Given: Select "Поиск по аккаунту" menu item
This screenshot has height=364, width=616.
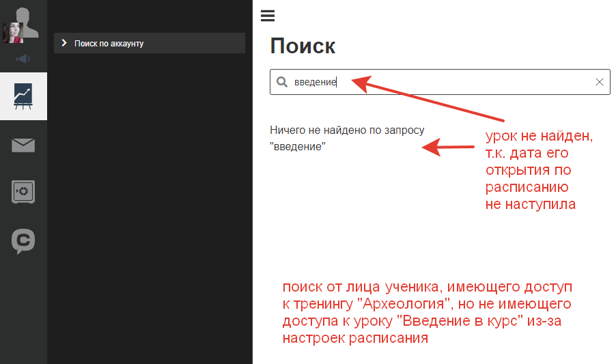Looking at the screenshot, I should coord(150,43).
